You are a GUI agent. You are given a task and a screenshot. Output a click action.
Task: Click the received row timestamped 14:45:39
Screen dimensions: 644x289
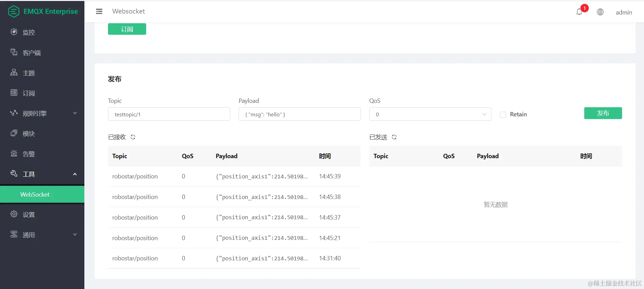coord(234,176)
